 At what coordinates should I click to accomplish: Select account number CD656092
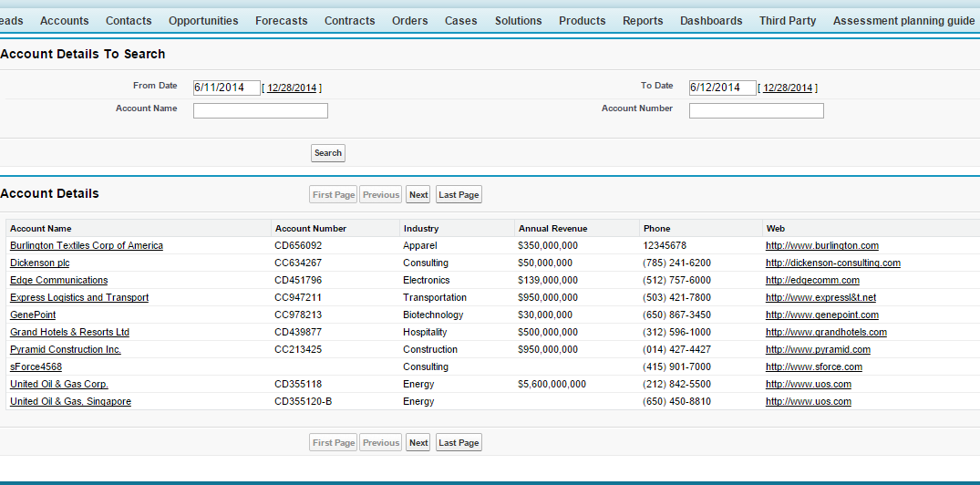(x=298, y=245)
